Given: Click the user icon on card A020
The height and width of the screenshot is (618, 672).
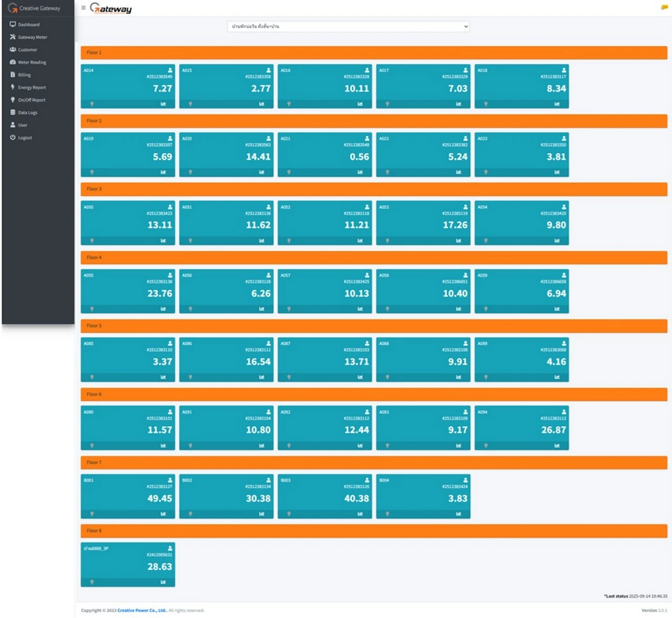Looking at the screenshot, I should (x=268, y=138).
